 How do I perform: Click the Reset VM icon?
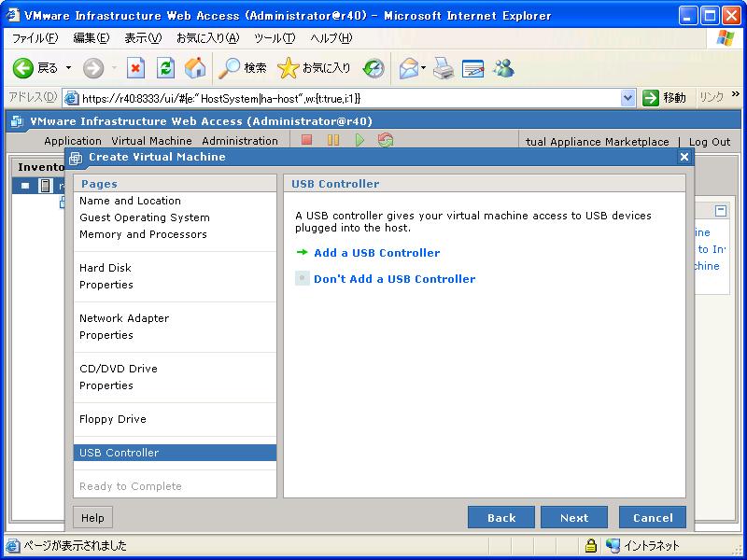[386, 139]
